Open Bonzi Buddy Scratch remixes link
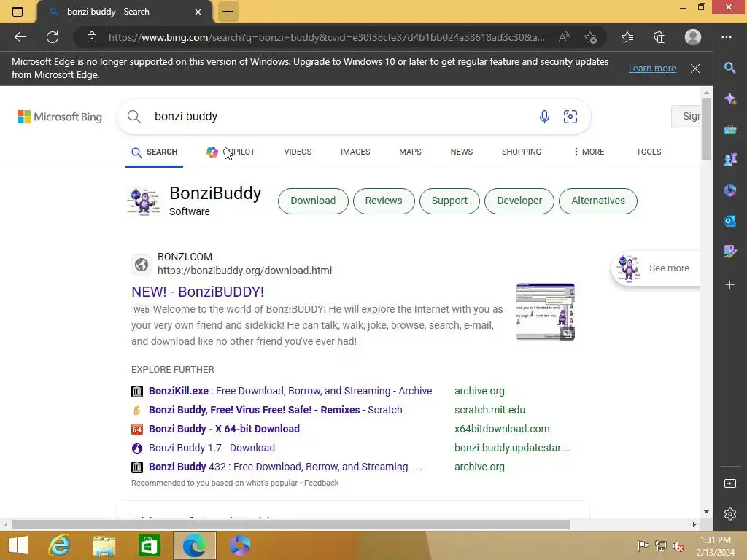This screenshot has width=747, height=560. pos(275,410)
